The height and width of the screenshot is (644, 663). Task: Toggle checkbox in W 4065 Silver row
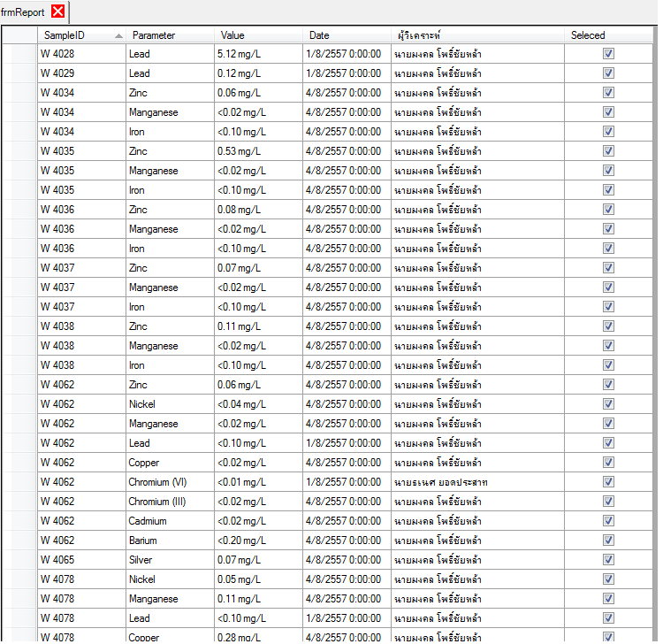coord(608,560)
